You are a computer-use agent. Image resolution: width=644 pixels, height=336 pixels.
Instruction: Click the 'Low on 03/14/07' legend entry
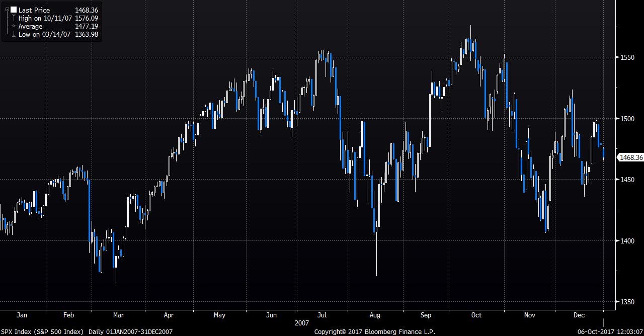click(x=45, y=34)
